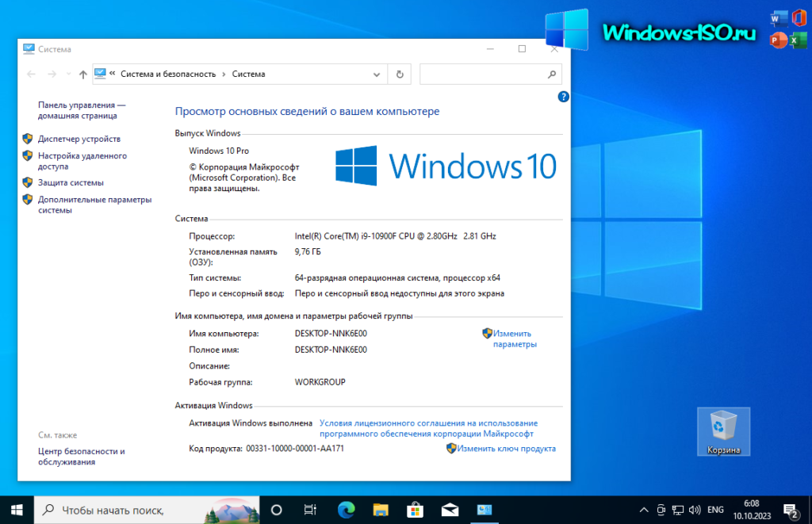Expand breadcrumb chevron after 'Система и безопасность'
The height and width of the screenshot is (524, 812).
224,74
